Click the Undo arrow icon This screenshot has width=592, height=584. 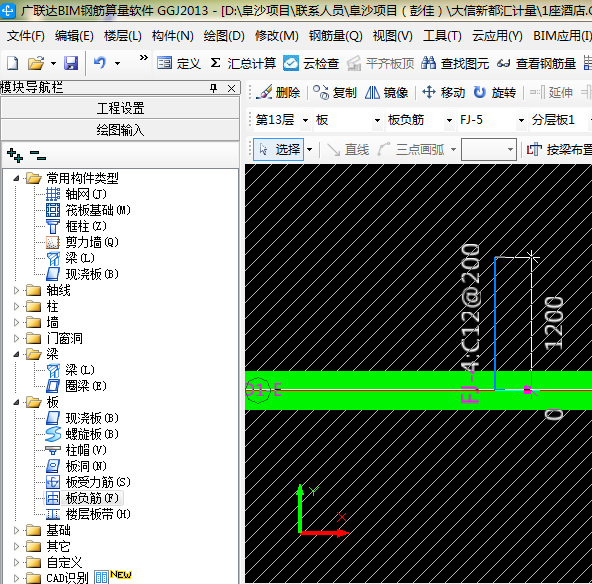tap(100, 62)
